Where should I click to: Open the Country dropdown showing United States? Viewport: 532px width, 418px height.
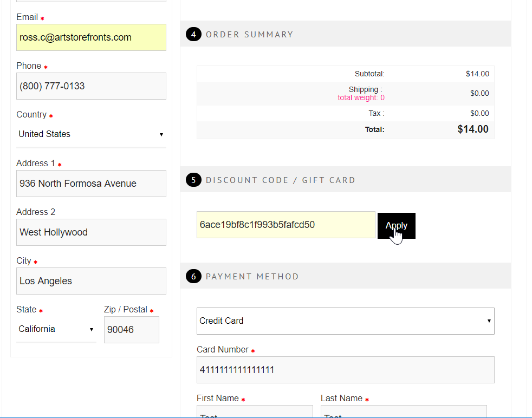point(91,134)
